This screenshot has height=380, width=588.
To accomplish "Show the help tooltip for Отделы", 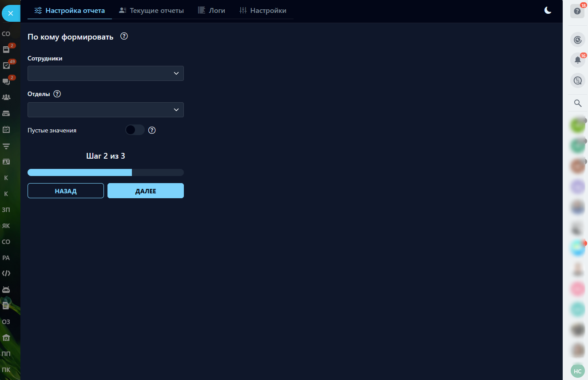I will click(57, 94).
